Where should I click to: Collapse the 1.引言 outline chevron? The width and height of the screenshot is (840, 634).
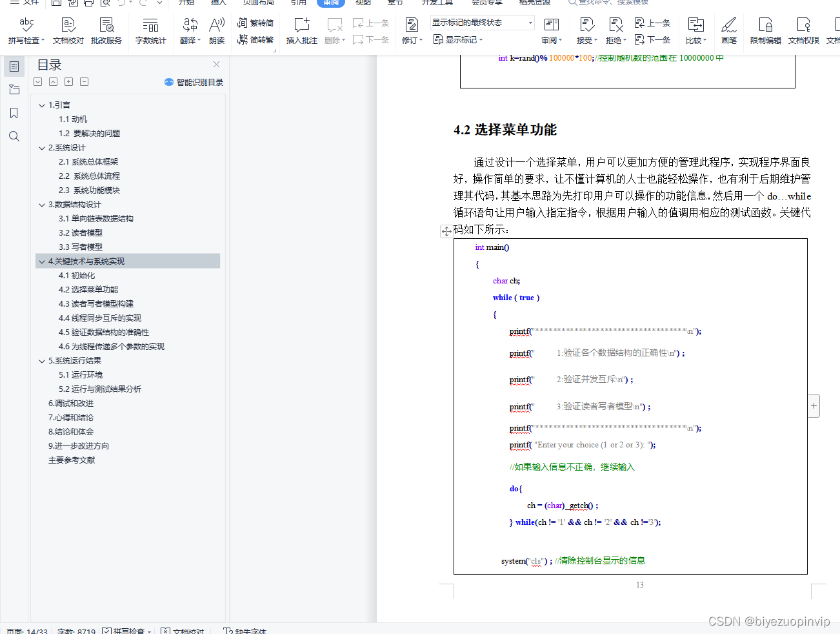pos(42,105)
